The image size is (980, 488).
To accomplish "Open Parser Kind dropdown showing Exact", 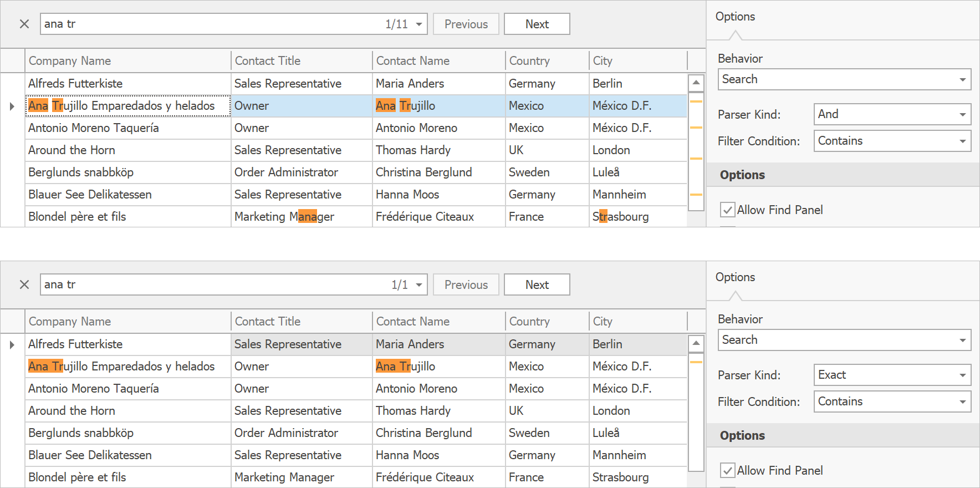I will point(963,375).
